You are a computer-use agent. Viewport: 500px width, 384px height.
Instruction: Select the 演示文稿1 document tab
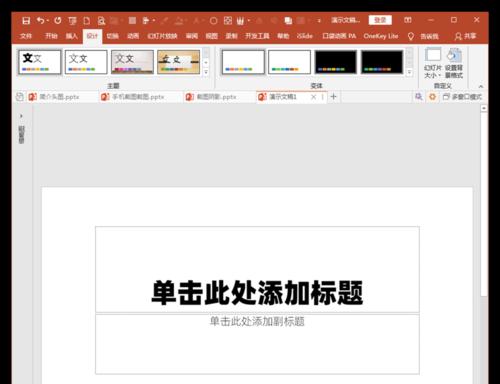283,97
